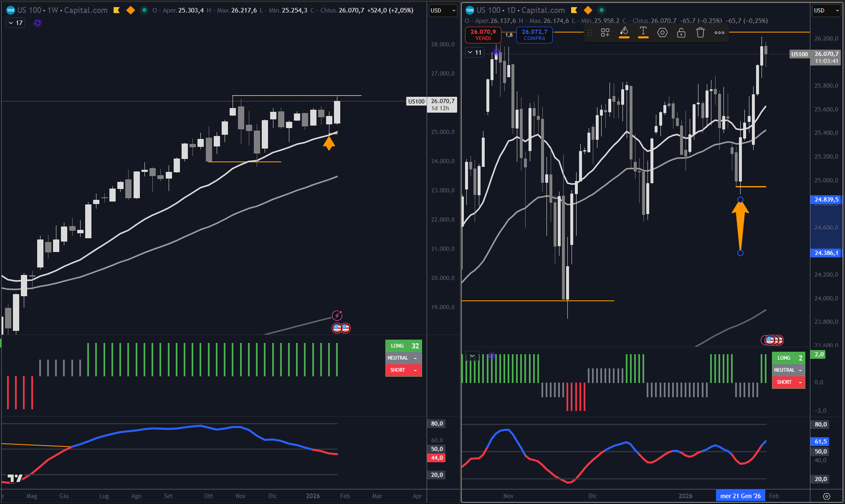Click the US 100 1D symbol title
This screenshot has height=504, width=845.
click(x=520, y=10)
